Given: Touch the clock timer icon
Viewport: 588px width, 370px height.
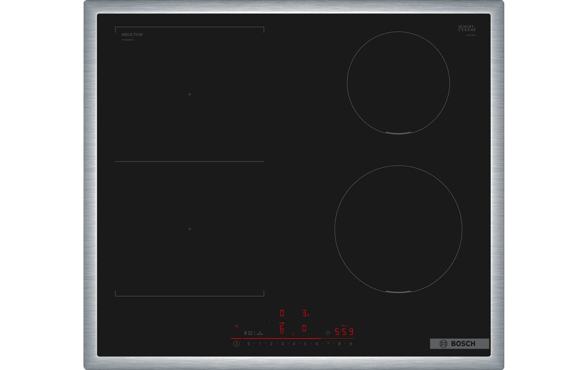Looking at the screenshot, I should 328,333.
